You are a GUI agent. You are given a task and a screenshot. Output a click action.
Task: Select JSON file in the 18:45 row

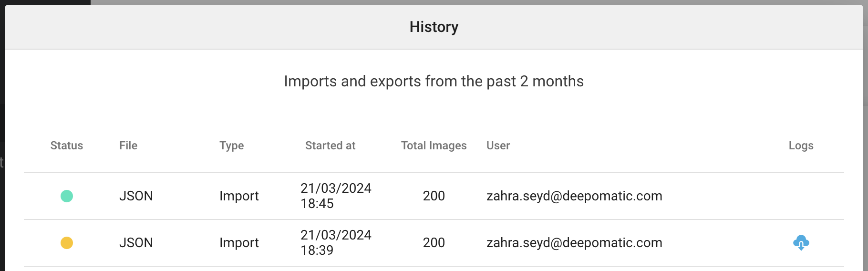point(136,196)
